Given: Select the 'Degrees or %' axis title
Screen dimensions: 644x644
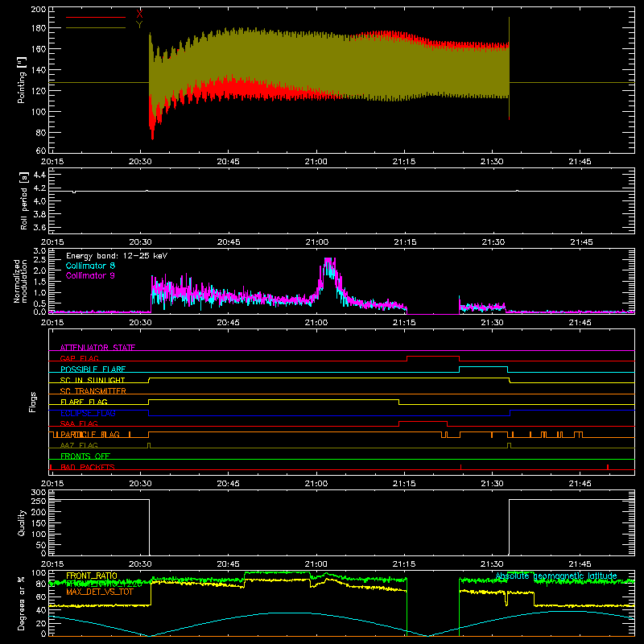Looking at the screenshot, I should coord(22,603).
